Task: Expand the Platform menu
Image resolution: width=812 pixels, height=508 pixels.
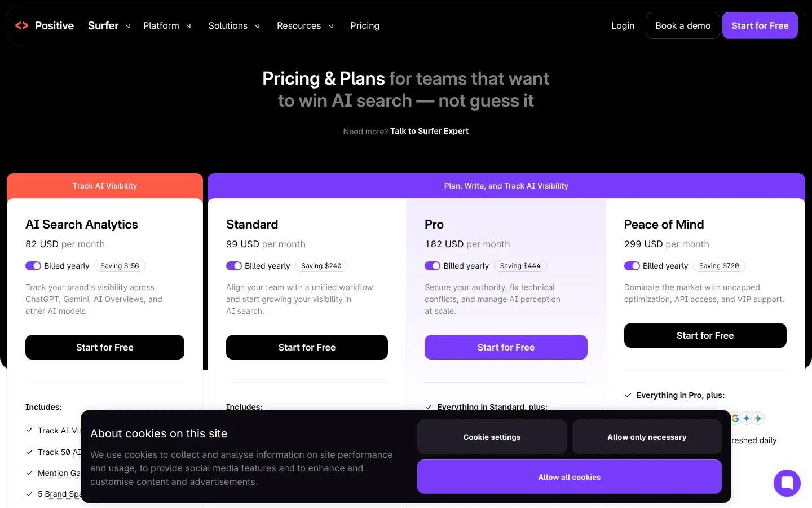Action: point(167,26)
